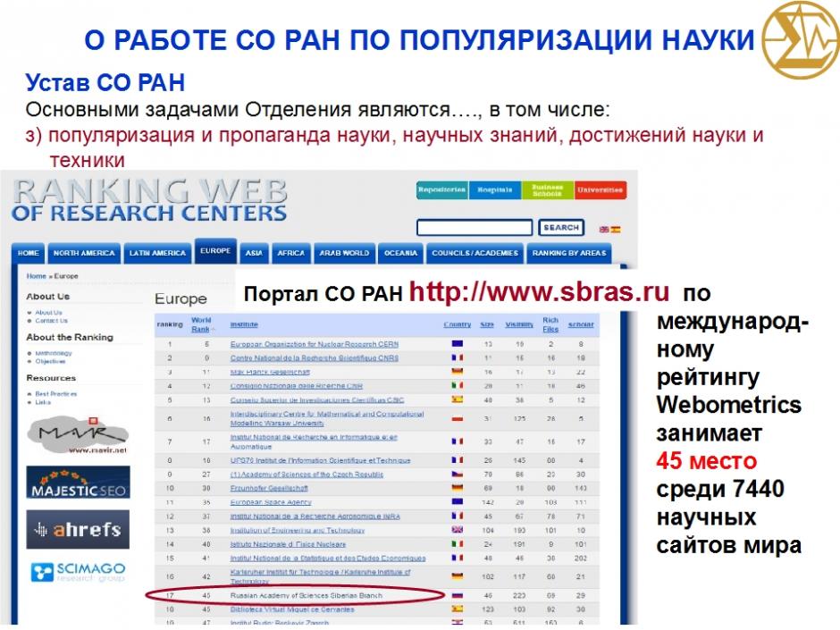Open the Max Planck Gesellschaft link
Viewport: 840px width, 630px height.
[x=270, y=372]
